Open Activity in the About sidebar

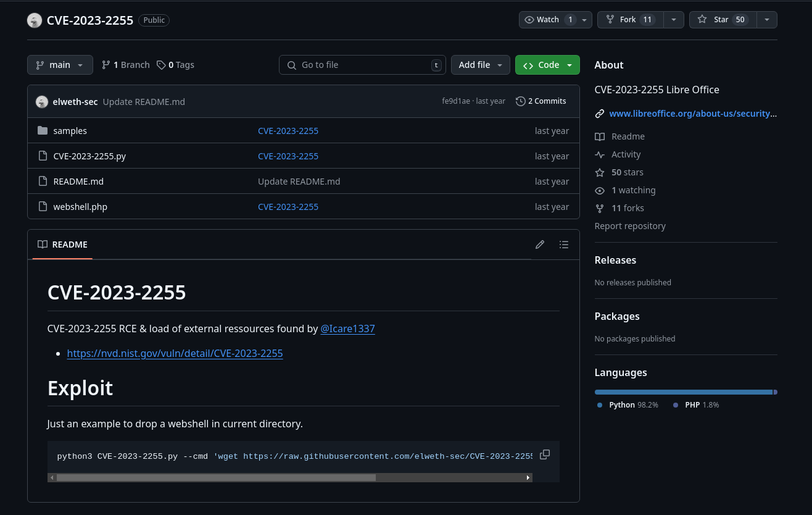[x=626, y=154]
